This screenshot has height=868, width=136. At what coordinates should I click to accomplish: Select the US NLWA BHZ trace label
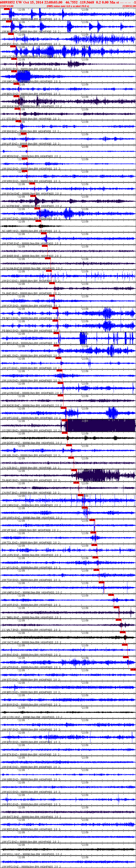pyautogui.click(x=32, y=268)
